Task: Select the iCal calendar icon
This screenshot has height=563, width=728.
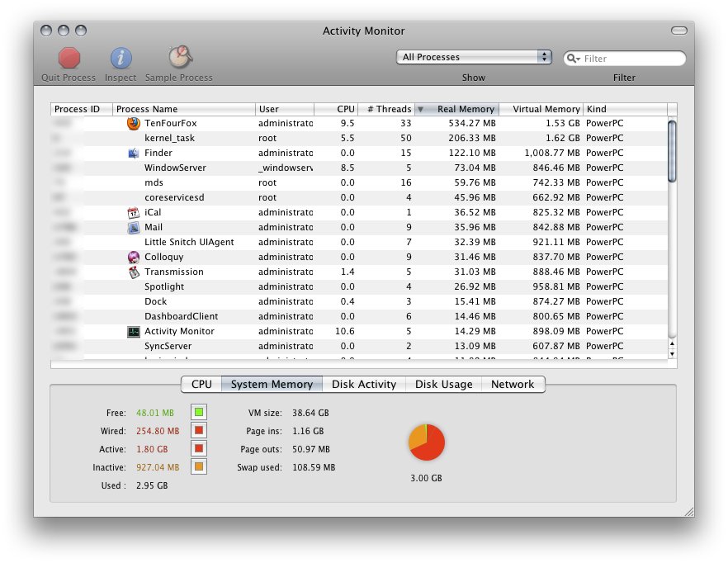Action: (x=133, y=213)
